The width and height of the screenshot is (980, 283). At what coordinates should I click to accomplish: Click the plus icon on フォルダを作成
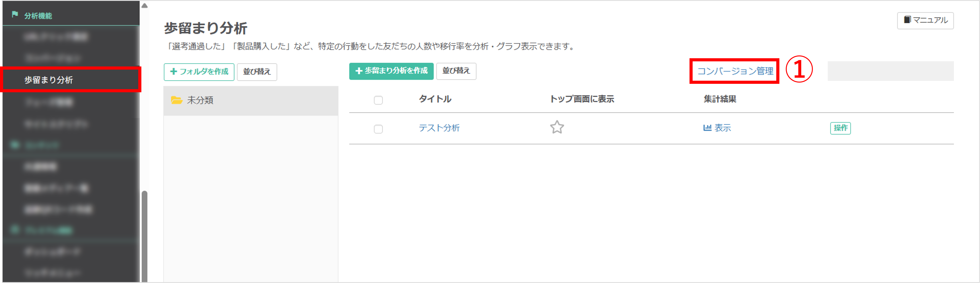click(x=174, y=72)
